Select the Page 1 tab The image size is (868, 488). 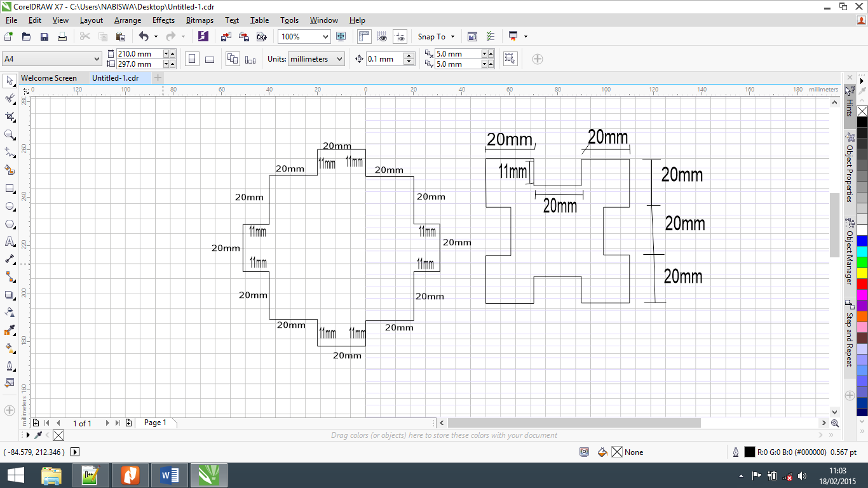coord(155,423)
